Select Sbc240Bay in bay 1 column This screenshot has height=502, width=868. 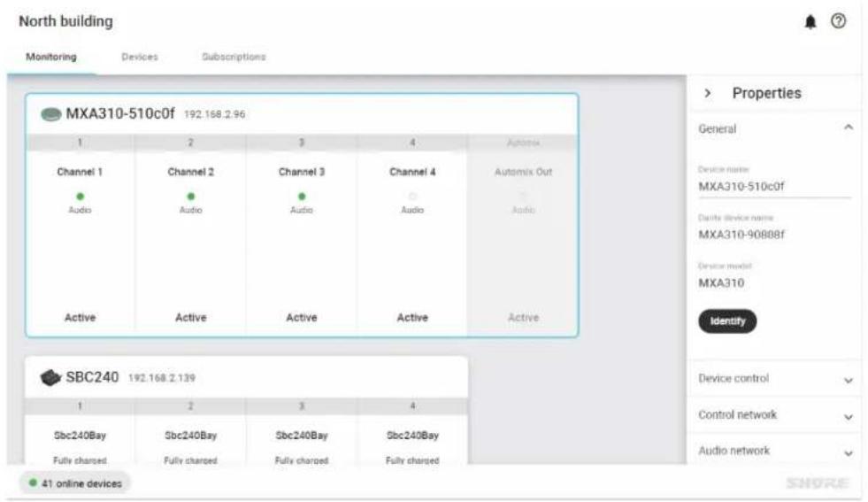[80, 436]
